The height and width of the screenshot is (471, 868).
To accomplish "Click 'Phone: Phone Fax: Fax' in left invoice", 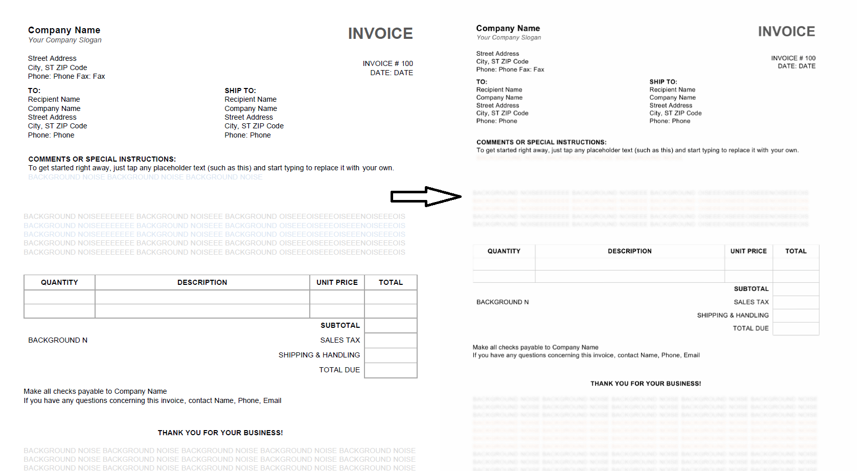I will click(x=66, y=76).
